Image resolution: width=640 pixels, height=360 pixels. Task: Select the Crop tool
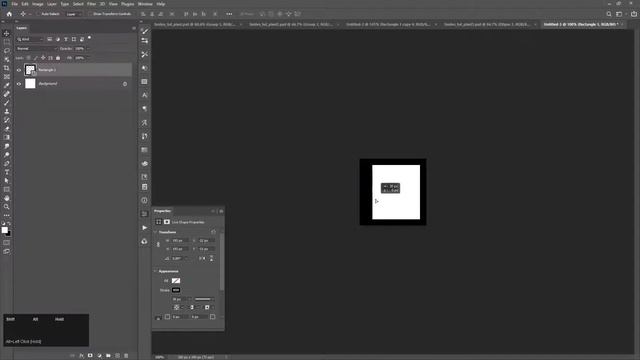point(7,68)
